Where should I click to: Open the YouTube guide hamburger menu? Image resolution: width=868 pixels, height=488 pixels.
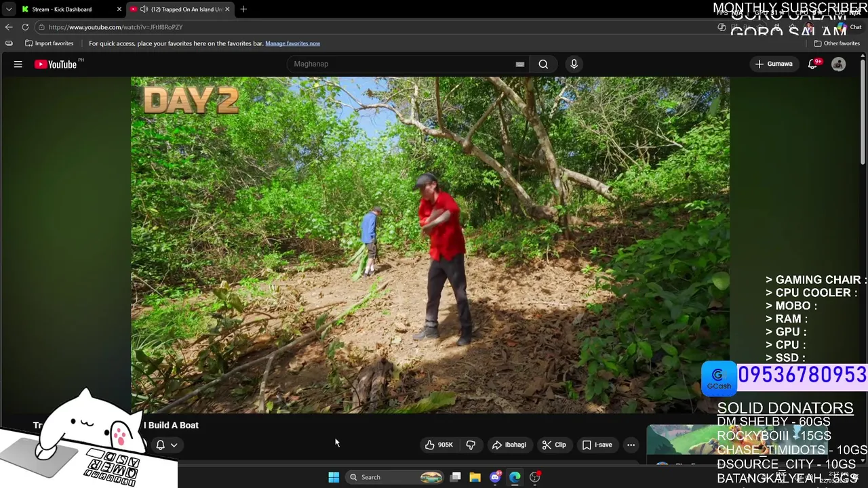[18, 64]
